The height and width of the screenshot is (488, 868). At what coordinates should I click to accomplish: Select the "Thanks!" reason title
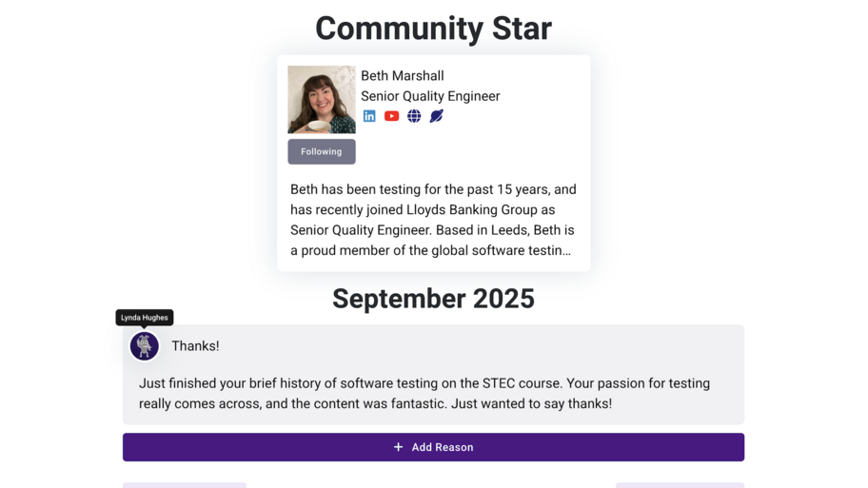pos(195,346)
